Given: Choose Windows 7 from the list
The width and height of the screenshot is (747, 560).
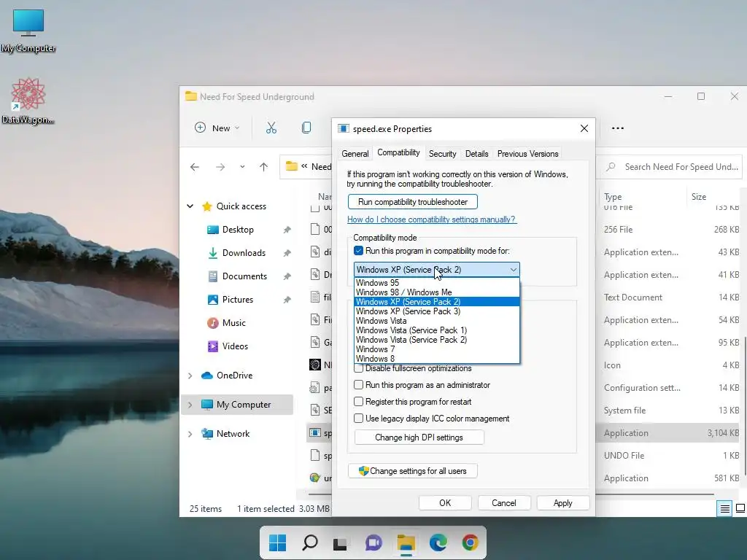Looking at the screenshot, I should pyautogui.click(x=437, y=349).
